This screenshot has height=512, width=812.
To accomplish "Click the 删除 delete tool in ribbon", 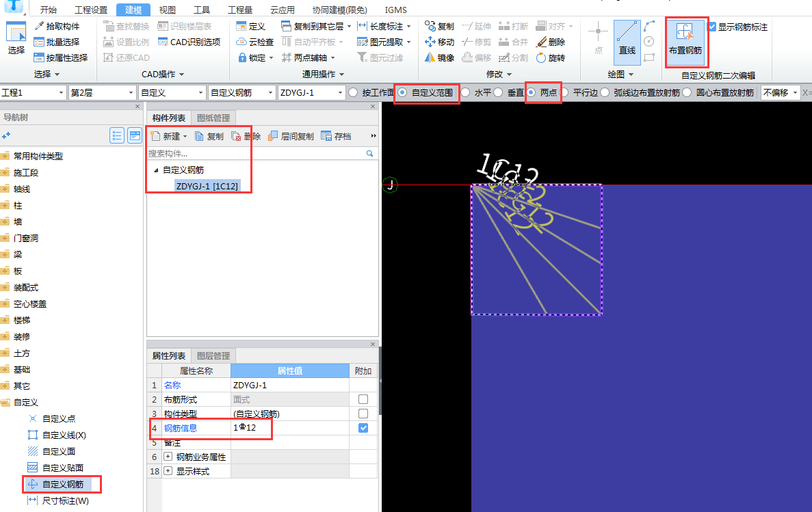I will click(551, 42).
